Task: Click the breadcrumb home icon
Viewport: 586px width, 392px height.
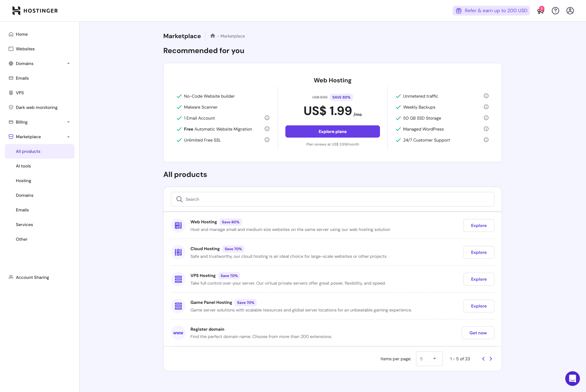Action: pos(213,36)
